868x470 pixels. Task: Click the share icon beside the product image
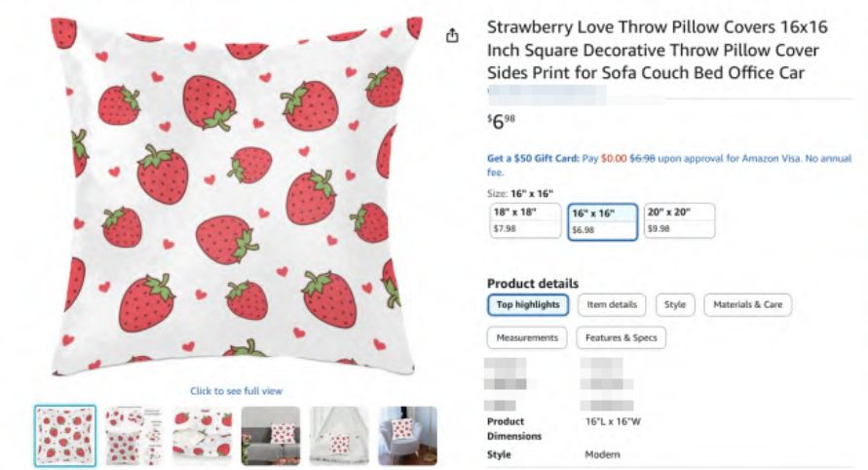(x=452, y=35)
